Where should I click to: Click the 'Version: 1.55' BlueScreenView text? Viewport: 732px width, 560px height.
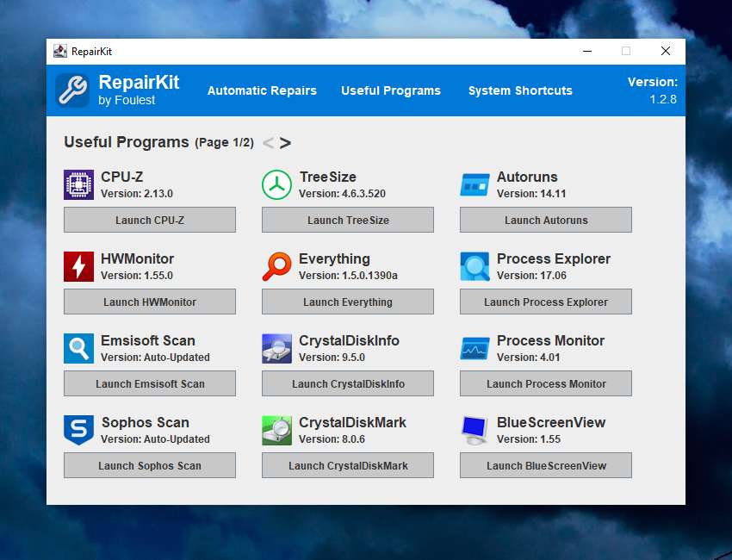coord(529,439)
